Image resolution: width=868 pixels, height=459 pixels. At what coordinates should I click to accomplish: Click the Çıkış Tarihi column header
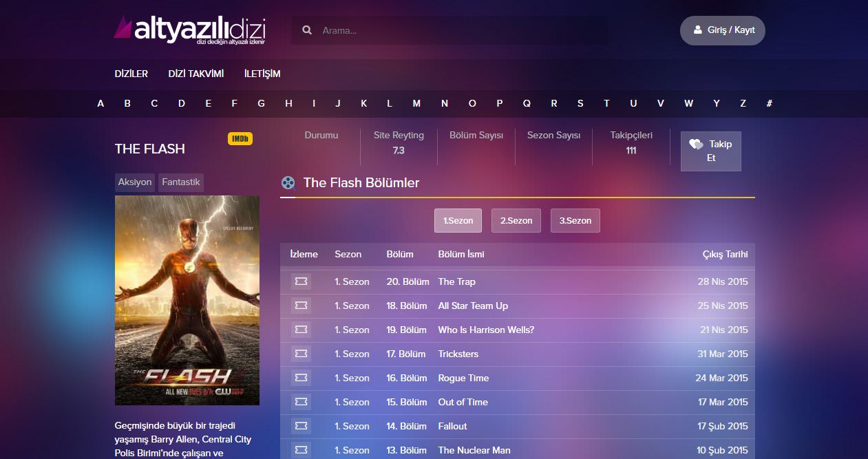click(725, 254)
